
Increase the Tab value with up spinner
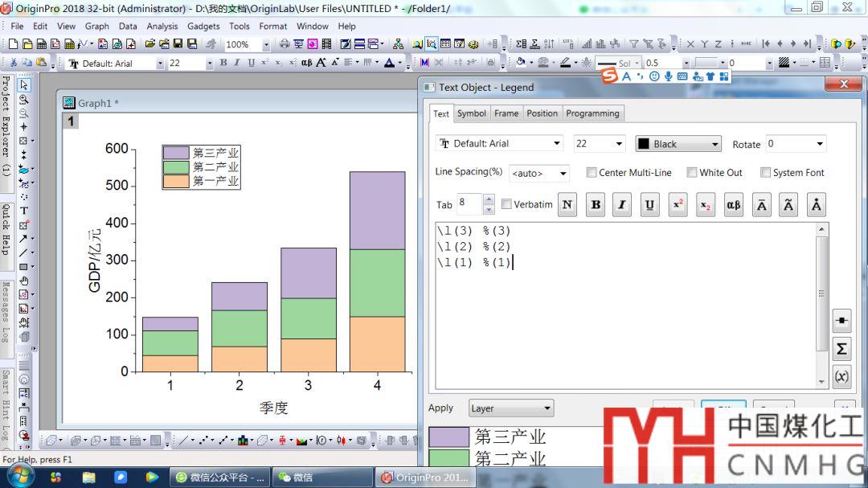(x=489, y=199)
